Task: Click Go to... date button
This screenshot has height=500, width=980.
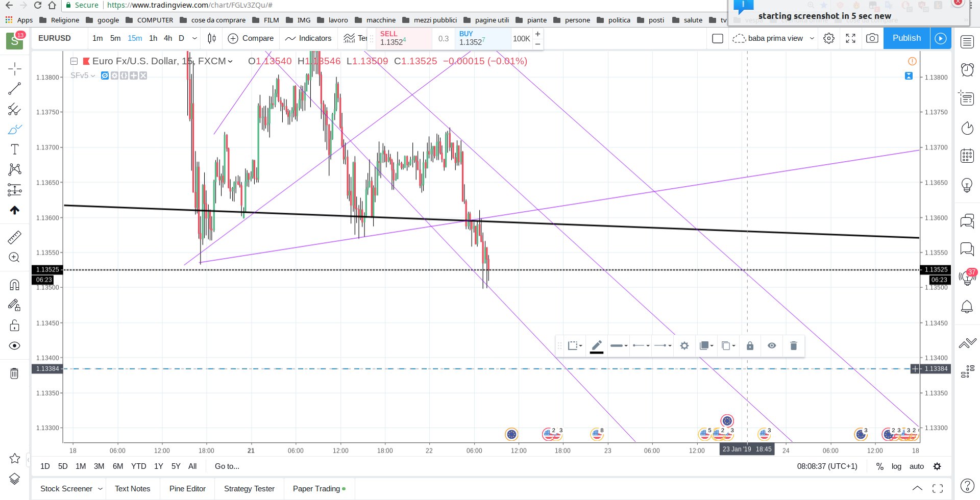Action: pyautogui.click(x=227, y=466)
